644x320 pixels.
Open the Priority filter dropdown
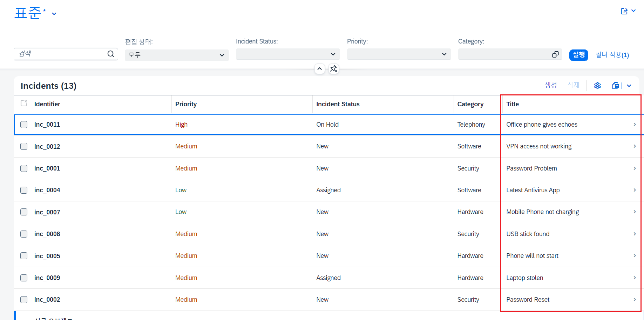click(399, 54)
